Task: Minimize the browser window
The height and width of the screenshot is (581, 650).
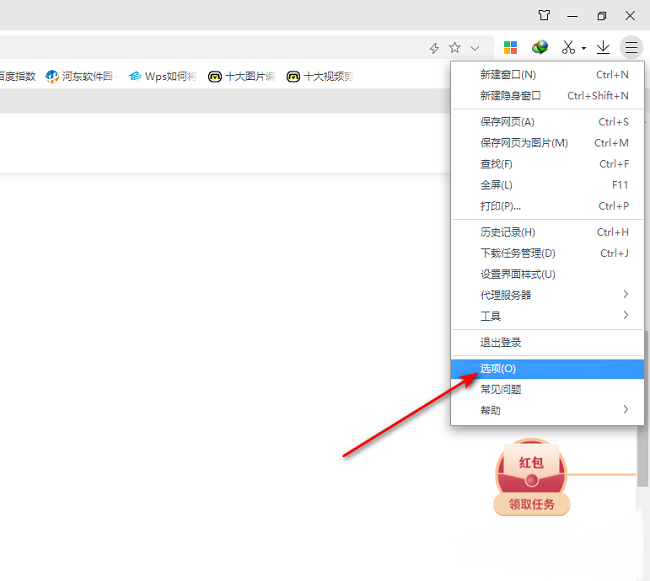Action: pyautogui.click(x=572, y=16)
